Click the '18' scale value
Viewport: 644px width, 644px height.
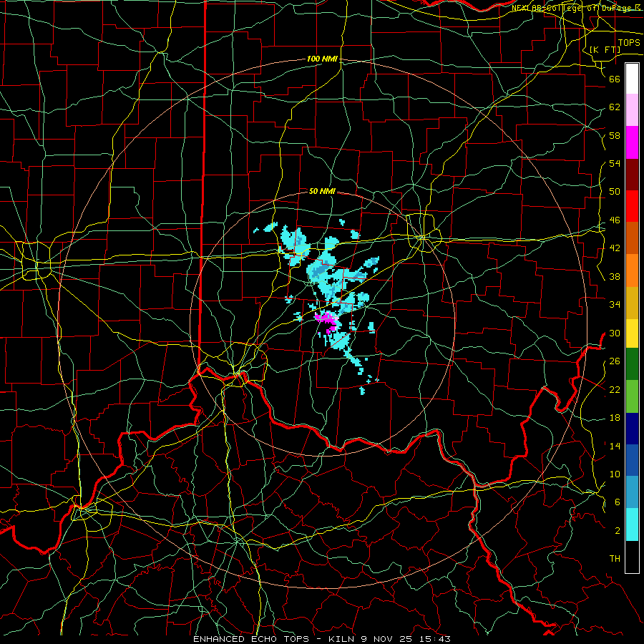[615, 418]
